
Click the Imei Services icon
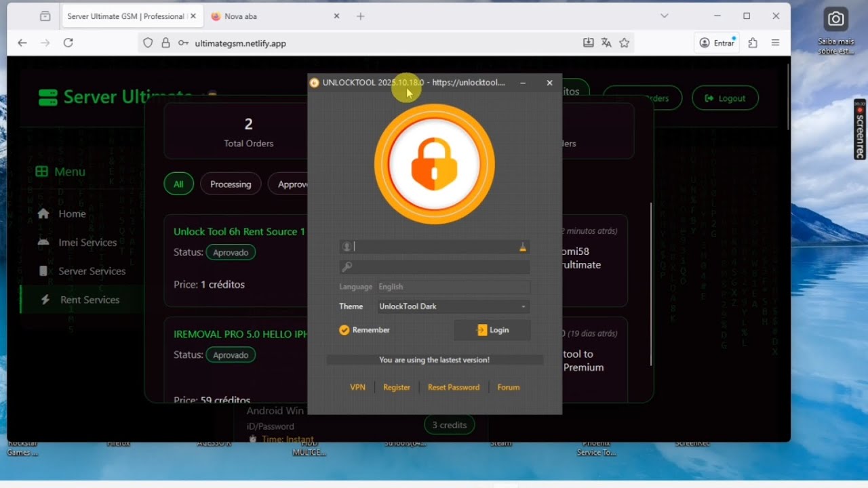coord(43,242)
